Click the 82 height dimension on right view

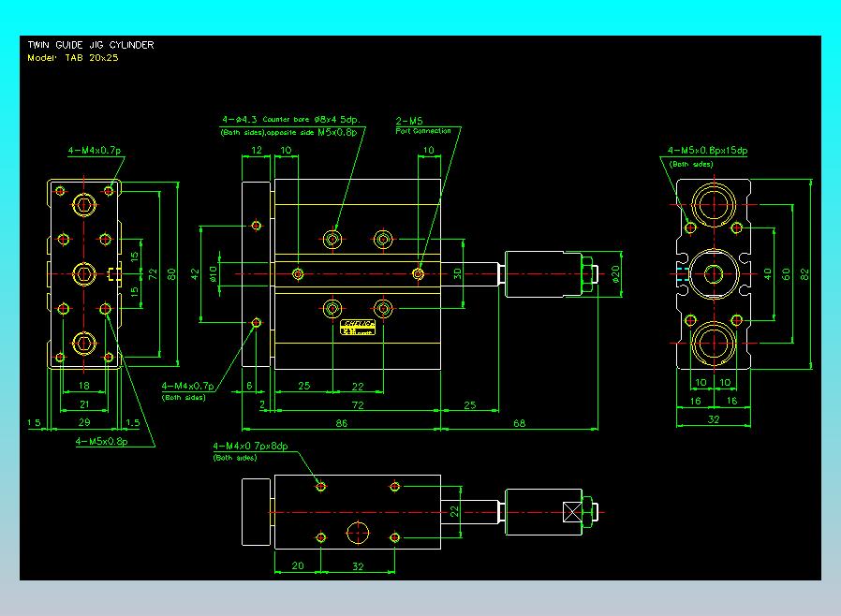(x=805, y=272)
